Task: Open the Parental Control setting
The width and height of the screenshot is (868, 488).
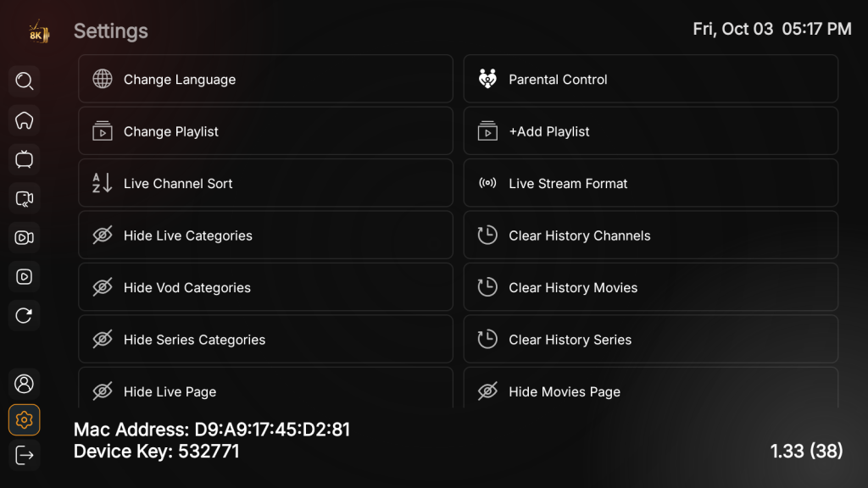Action: [x=650, y=80]
